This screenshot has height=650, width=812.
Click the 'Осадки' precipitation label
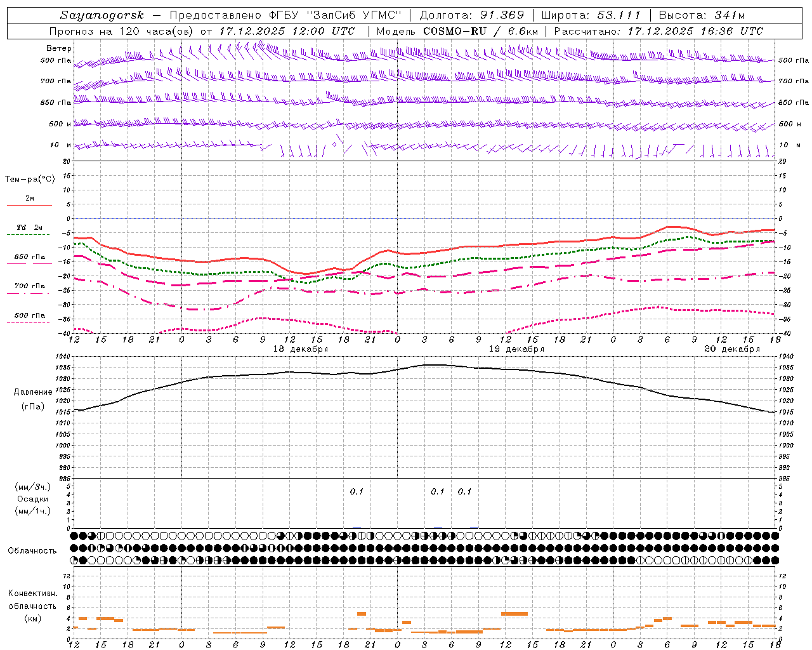(x=33, y=499)
